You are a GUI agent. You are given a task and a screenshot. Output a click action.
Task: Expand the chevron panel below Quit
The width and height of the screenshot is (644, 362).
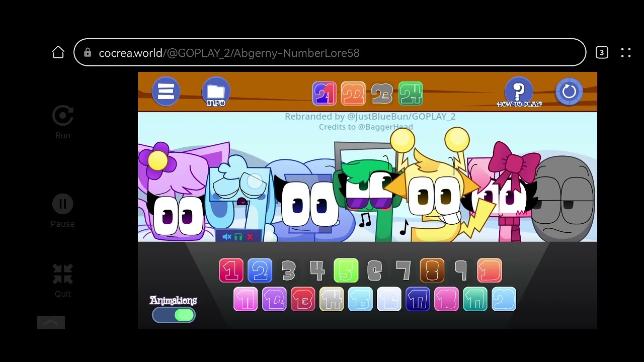[x=51, y=323]
